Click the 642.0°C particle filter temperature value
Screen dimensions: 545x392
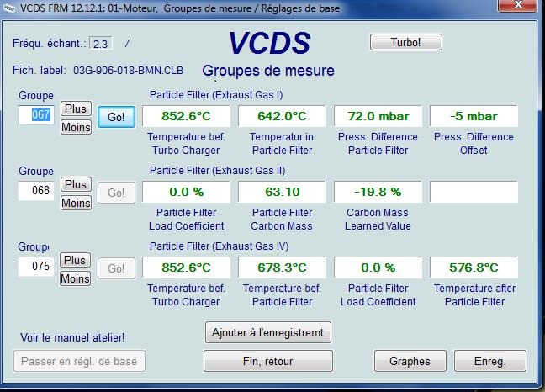(282, 116)
